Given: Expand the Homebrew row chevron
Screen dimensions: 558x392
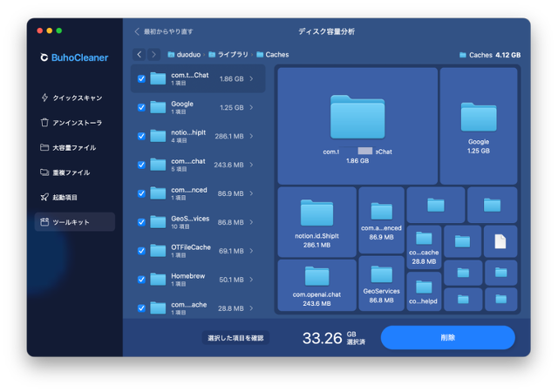Looking at the screenshot, I should (252, 280).
